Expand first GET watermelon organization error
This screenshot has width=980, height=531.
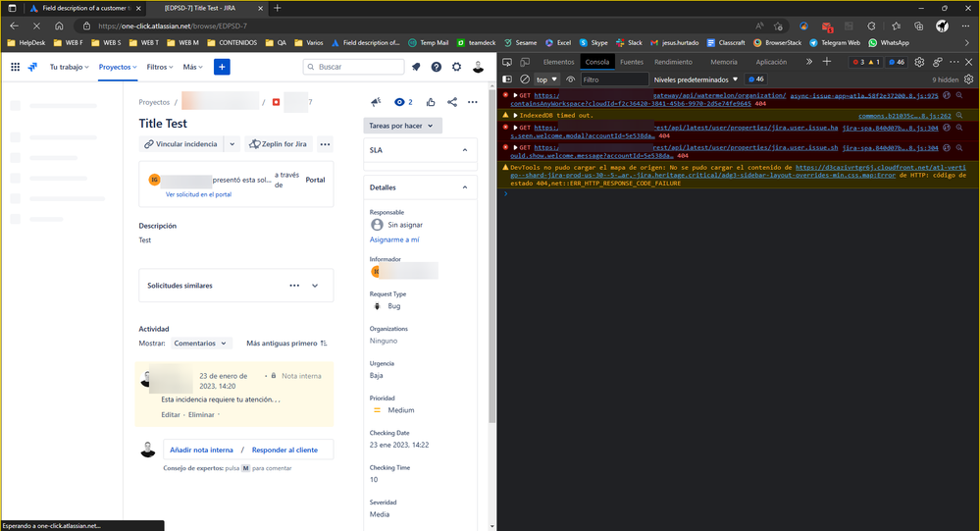pos(516,95)
